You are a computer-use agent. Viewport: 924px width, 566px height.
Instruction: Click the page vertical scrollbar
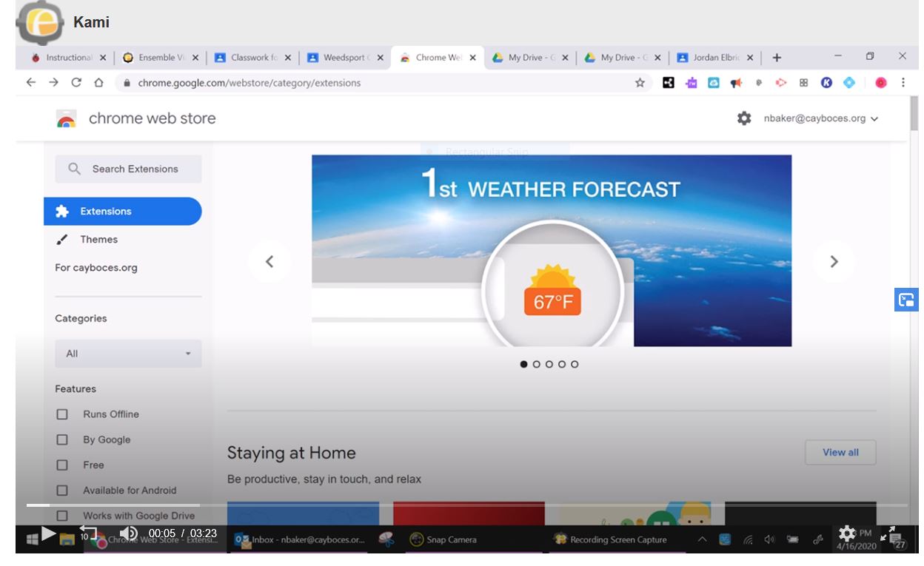pyautogui.click(x=914, y=112)
